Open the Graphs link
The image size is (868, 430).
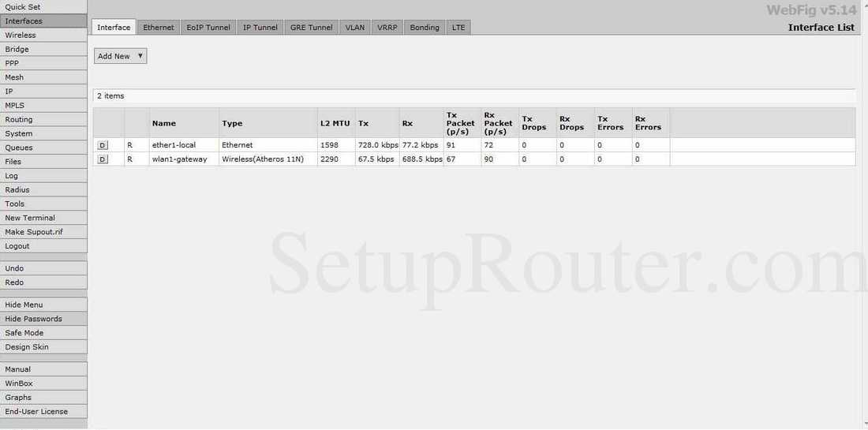(x=43, y=398)
